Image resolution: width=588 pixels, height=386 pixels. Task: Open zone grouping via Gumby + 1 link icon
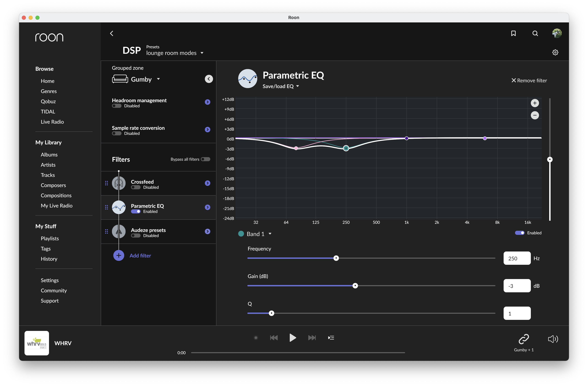[x=524, y=339]
